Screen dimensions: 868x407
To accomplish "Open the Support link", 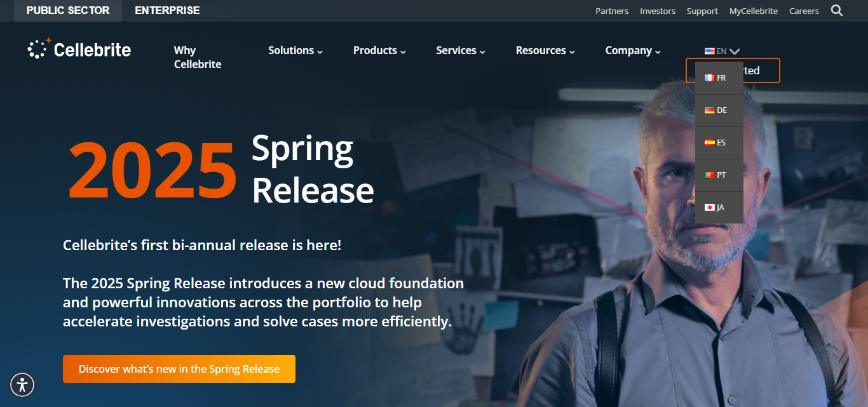I will 702,11.
